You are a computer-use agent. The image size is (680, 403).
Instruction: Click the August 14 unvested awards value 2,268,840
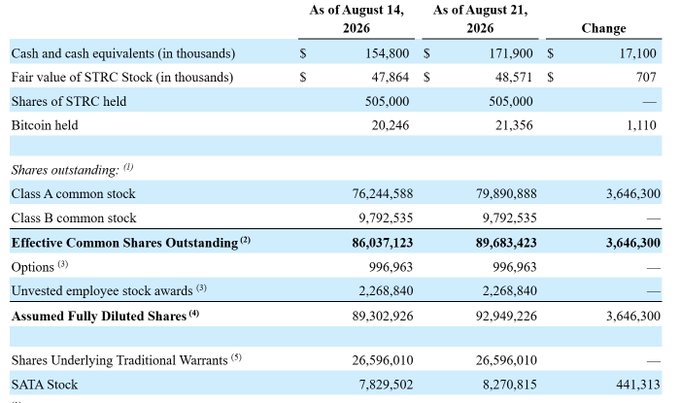click(x=386, y=291)
